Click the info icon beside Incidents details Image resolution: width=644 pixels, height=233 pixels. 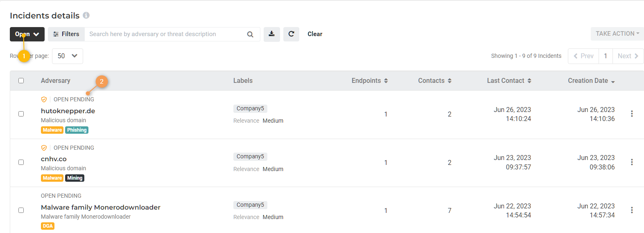86,15
